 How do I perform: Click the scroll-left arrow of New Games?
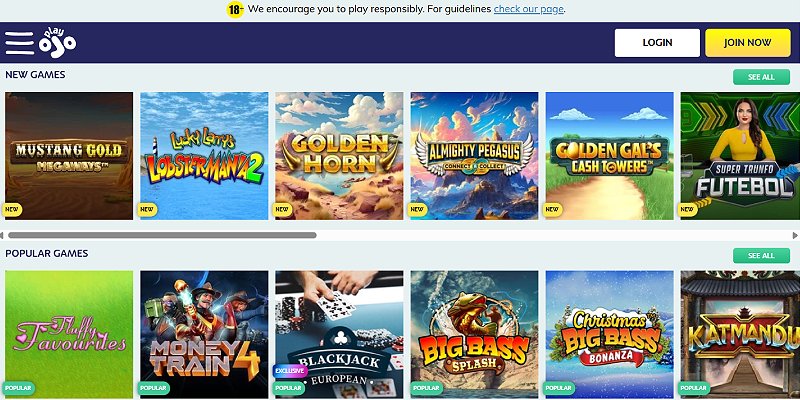pyautogui.click(x=2, y=235)
